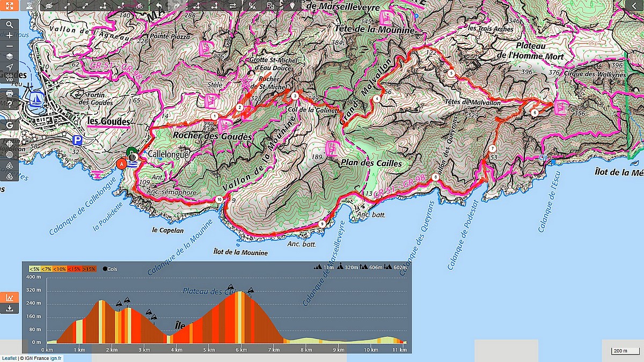Hide track with crossed-eye icon

49,5
